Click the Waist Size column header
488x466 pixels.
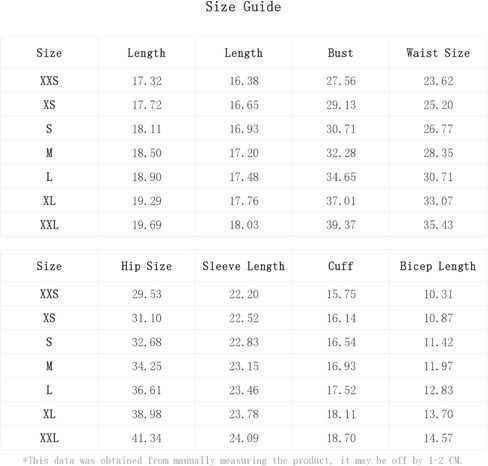coord(438,53)
